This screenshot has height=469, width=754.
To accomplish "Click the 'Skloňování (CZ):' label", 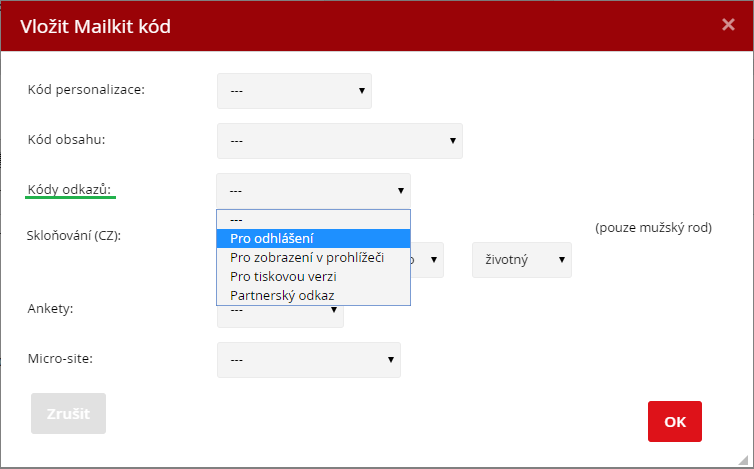I will 74,236.
